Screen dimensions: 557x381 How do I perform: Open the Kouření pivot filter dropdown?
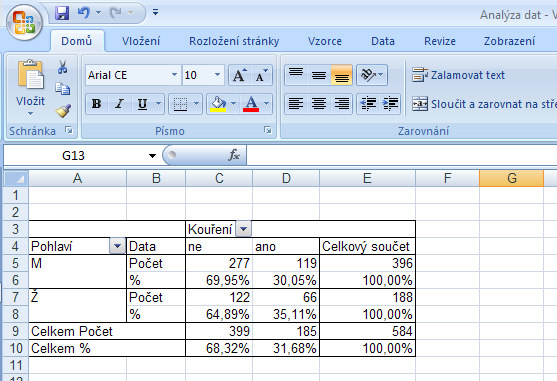[243, 229]
